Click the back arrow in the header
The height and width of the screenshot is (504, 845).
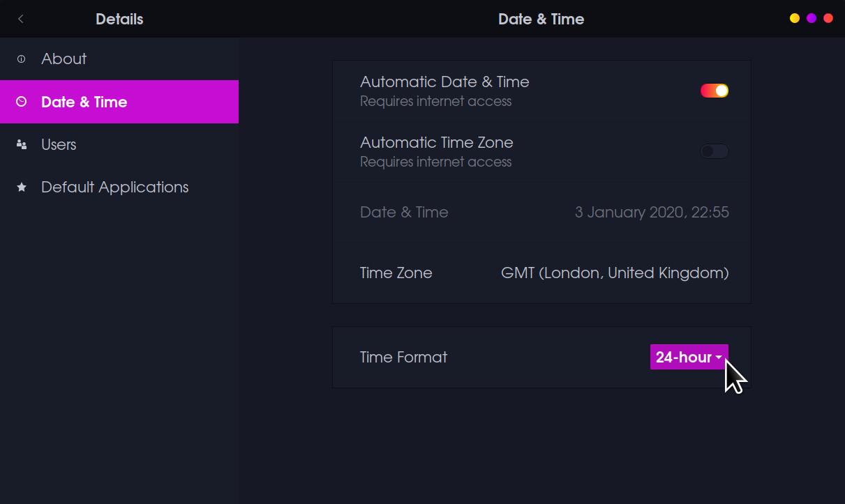pyautogui.click(x=21, y=19)
